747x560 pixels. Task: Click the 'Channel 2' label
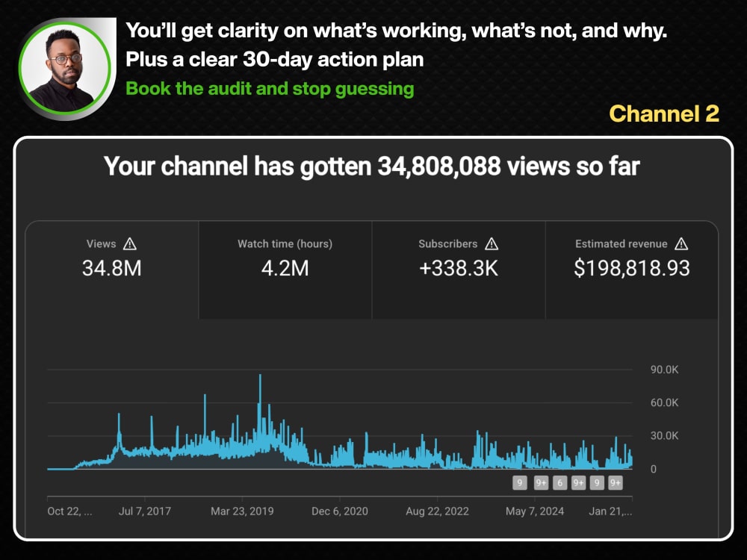[664, 113]
